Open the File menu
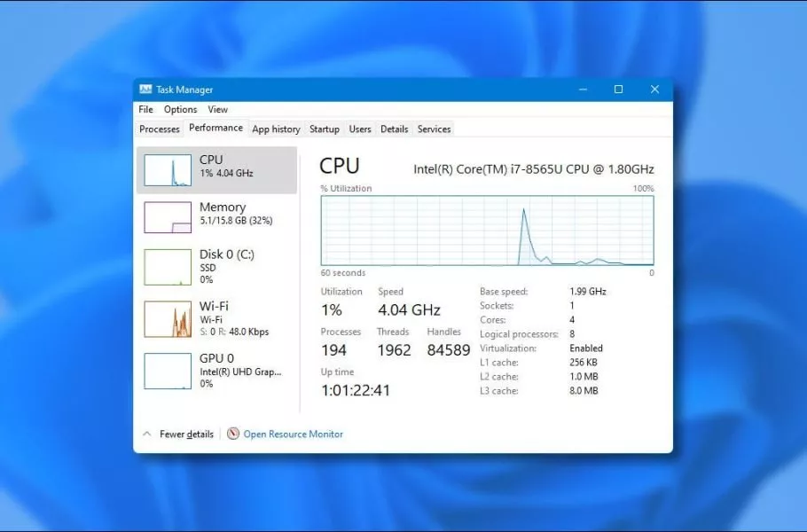This screenshot has width=807, height=532. (145, 109)
